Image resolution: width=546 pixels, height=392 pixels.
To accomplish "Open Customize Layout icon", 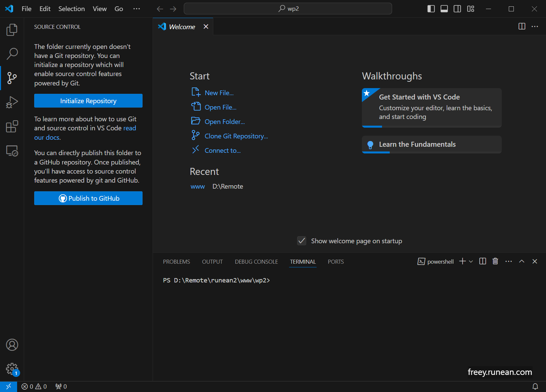I will point(471,9).
